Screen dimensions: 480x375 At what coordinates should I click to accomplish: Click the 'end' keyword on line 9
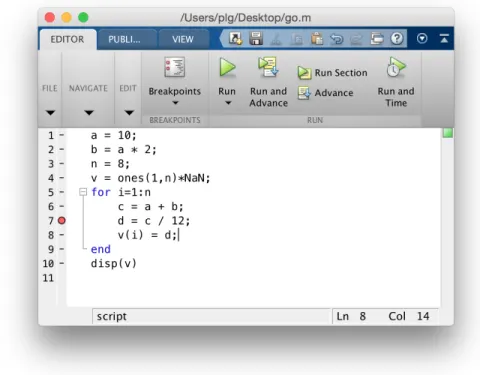tap(101, 249)
